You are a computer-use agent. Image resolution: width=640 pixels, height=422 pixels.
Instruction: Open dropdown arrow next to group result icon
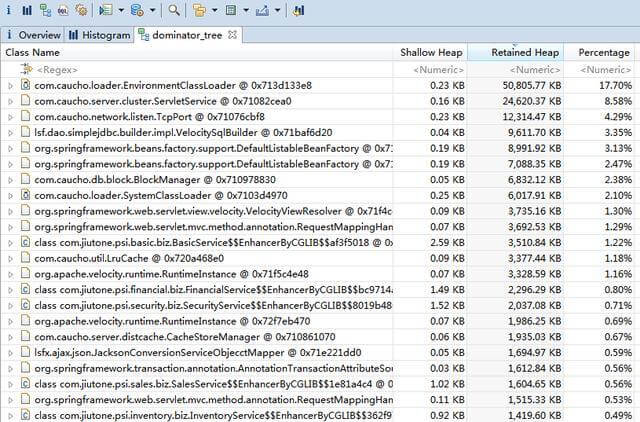(x=215, y=10)
